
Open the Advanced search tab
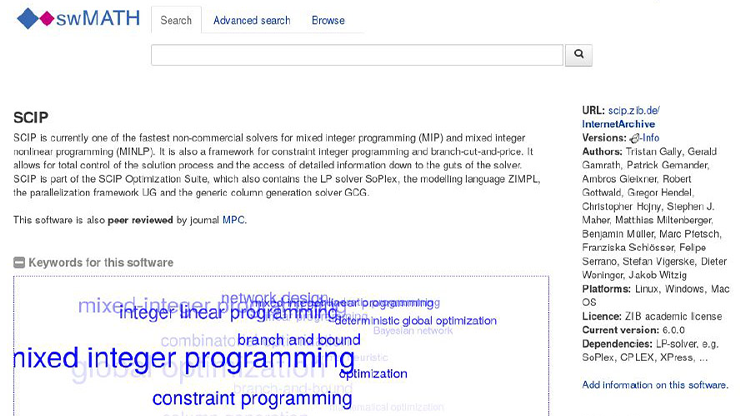pos(252,20)
